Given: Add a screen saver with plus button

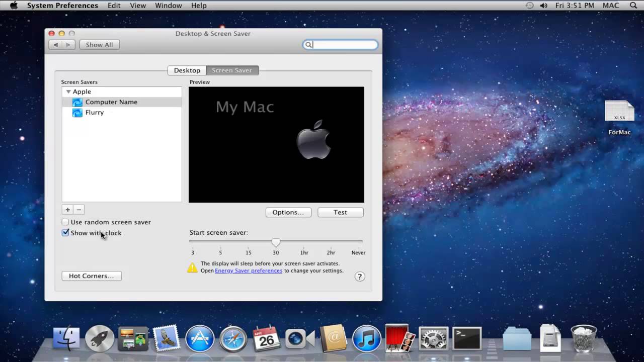Looking at the screenshot, I should pos(67,210).
